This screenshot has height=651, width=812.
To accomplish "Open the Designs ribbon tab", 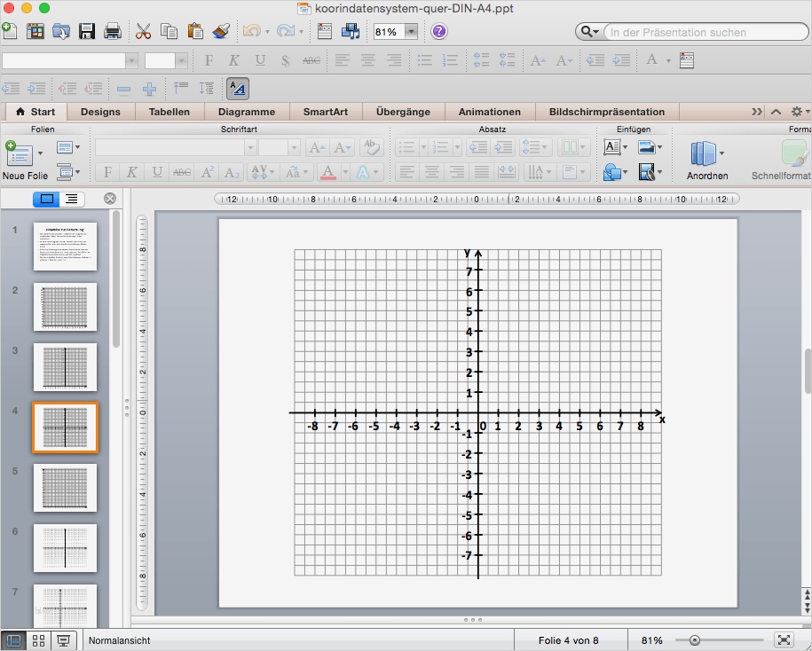I will point(100,112).
